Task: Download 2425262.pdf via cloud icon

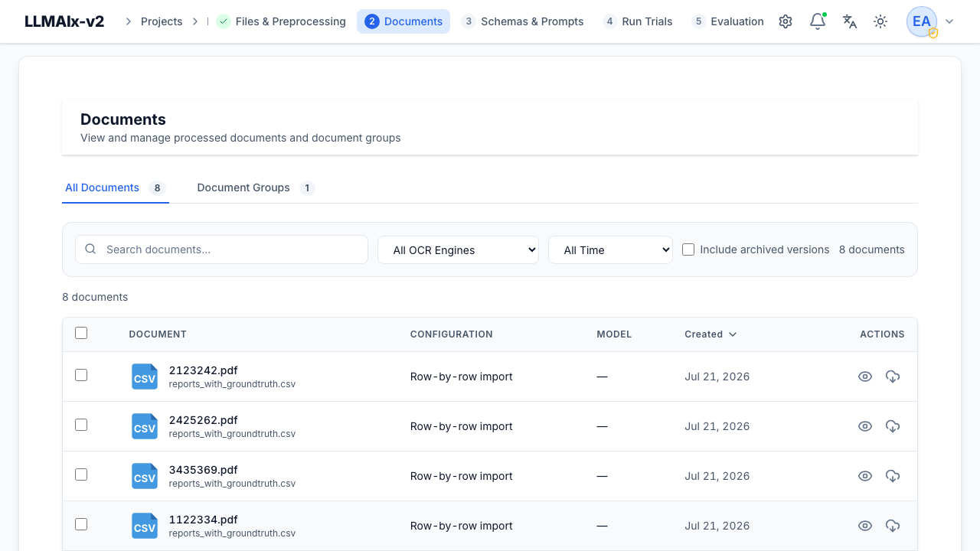Action: (x=893, y=426)
